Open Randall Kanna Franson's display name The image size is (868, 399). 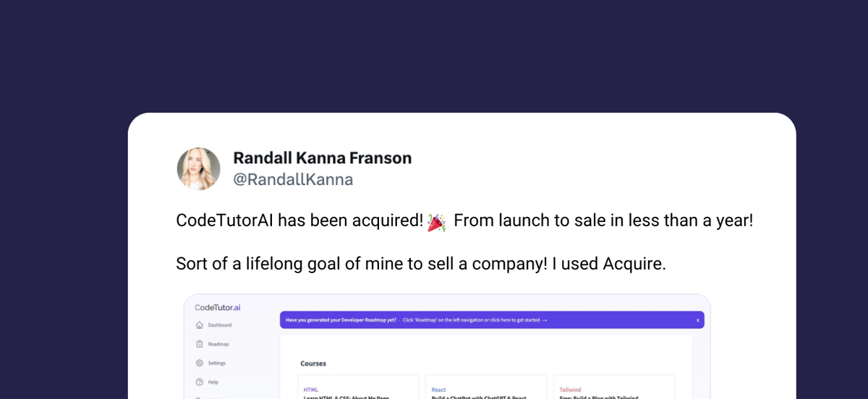(x=323, y=158)
